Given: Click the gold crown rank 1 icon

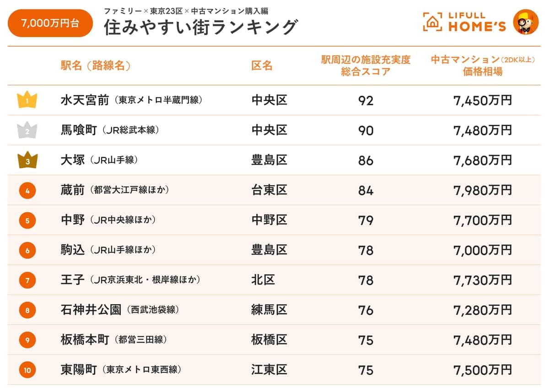Looking at the screenshot, I should [27, 100].
